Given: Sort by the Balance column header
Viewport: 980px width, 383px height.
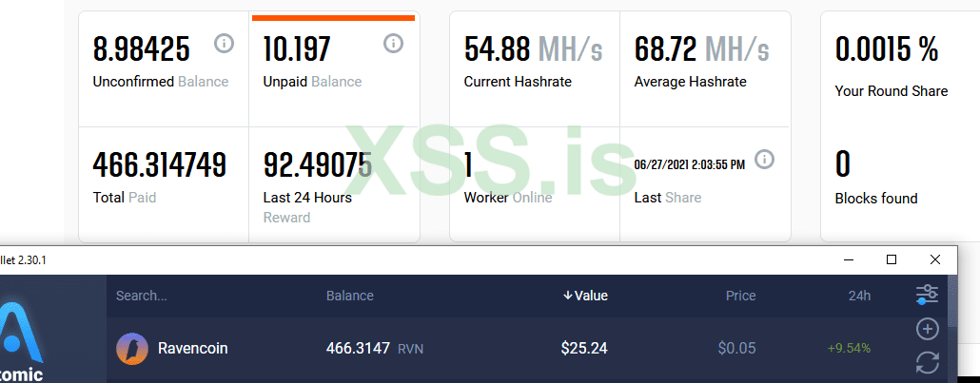Looking at the screenshot, I should [350, 297].
